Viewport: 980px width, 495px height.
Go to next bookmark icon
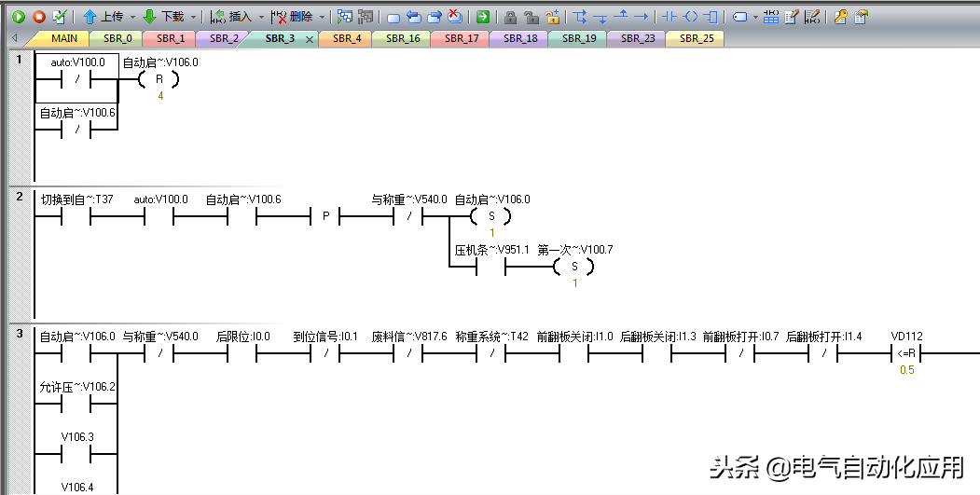tap(435, 17)
